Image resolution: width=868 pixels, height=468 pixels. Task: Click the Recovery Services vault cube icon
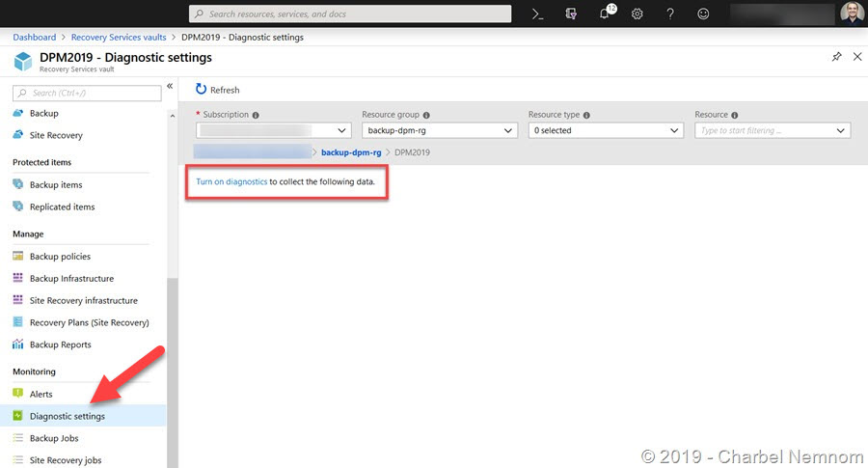point(23,61)
